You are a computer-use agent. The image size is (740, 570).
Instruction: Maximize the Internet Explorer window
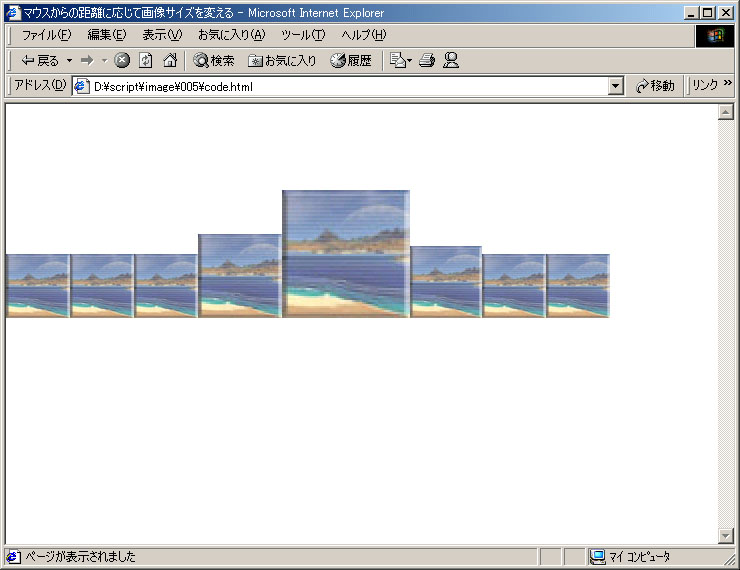[708, 13]
